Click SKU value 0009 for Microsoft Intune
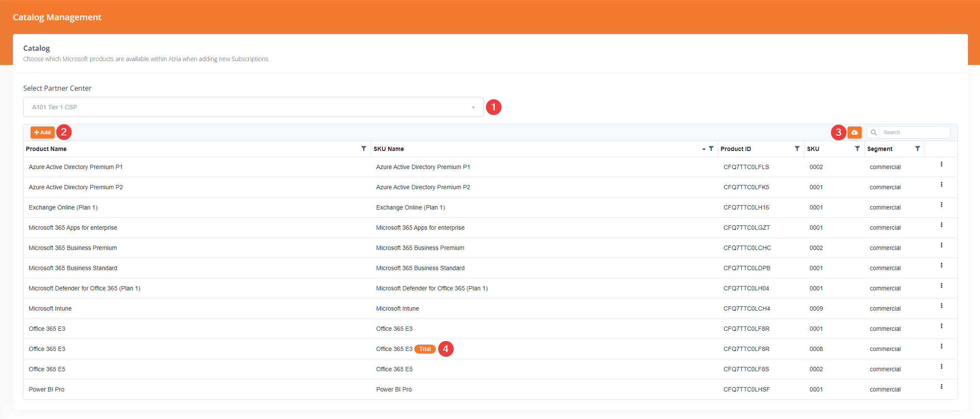Viewport: 980px width, 419px height. tap(816, 308)
